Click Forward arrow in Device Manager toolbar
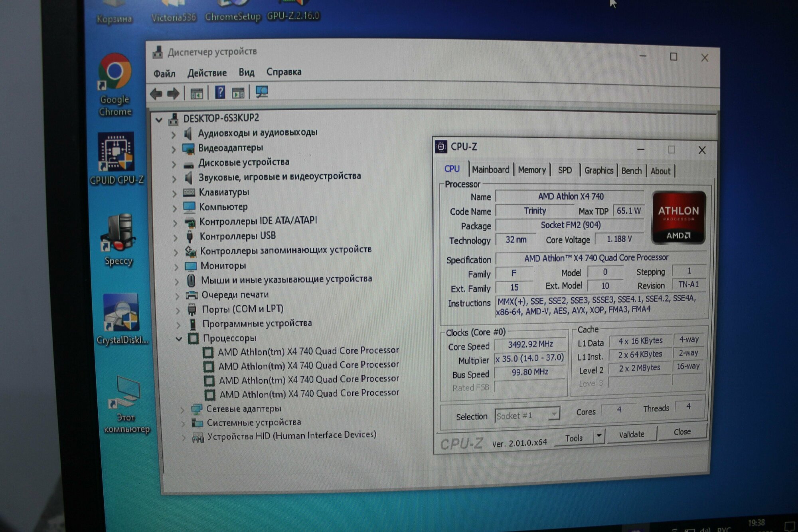798x532 pixels. coord(173,94)
